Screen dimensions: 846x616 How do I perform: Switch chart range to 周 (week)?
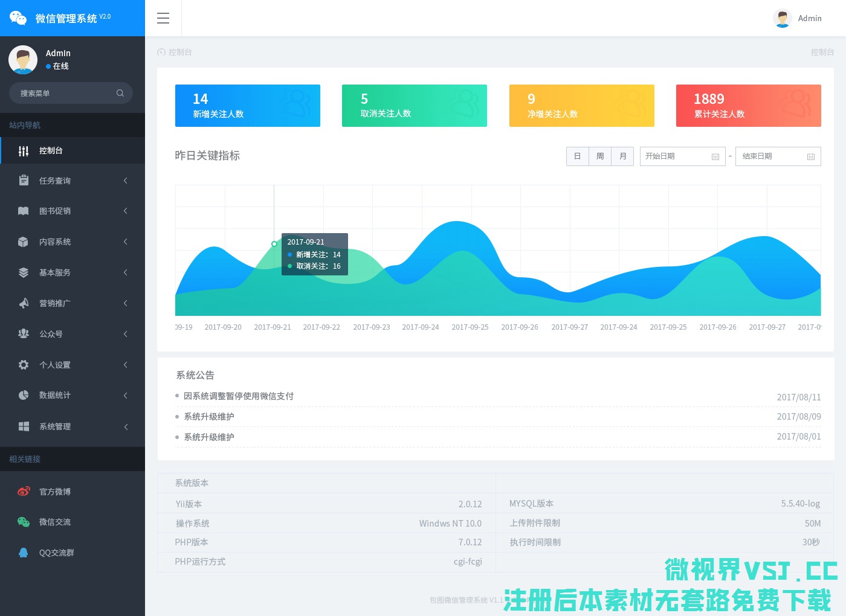pos(600,156)
